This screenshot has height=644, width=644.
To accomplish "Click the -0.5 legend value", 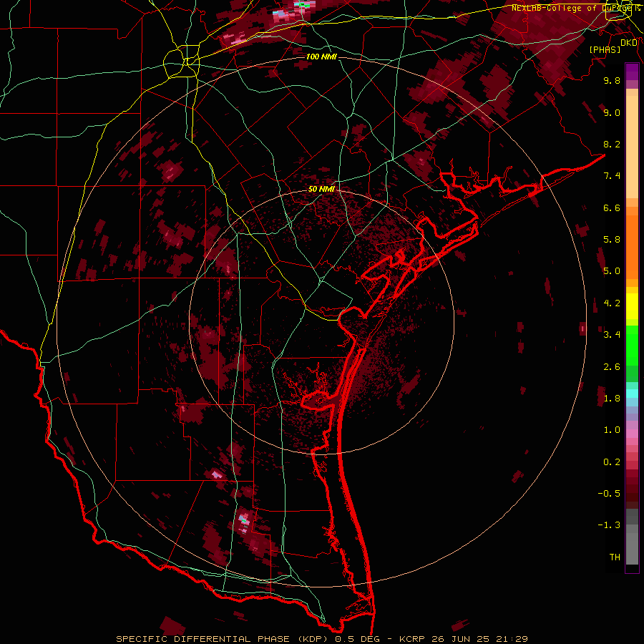I will [609, 494].
